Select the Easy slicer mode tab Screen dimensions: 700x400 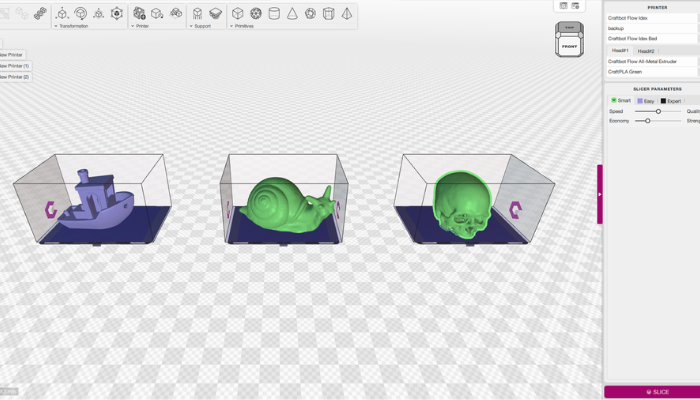(x=646, y=101)
